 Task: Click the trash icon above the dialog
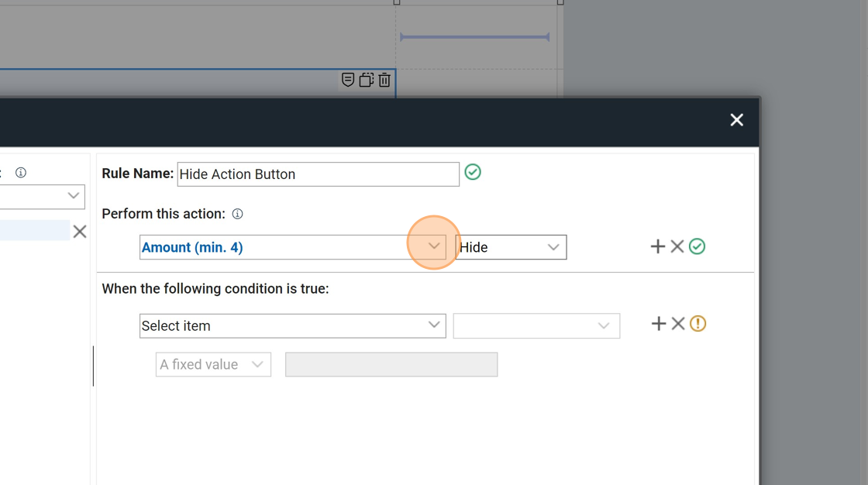tap(384, 80)
